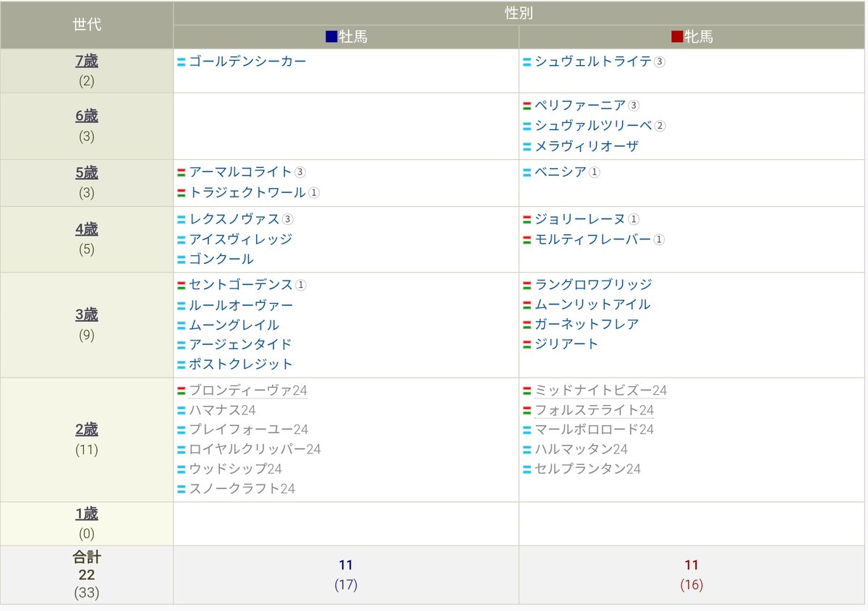
Task: Click stable flag icon beside ムーングレイル
Action: click(182, 326)
